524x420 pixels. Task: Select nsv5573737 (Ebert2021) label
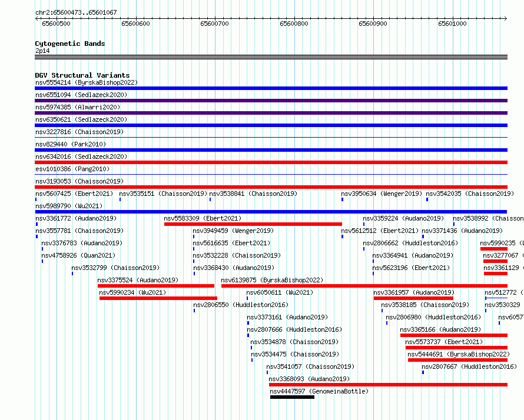pyautogui.click(x=444, y=342)
